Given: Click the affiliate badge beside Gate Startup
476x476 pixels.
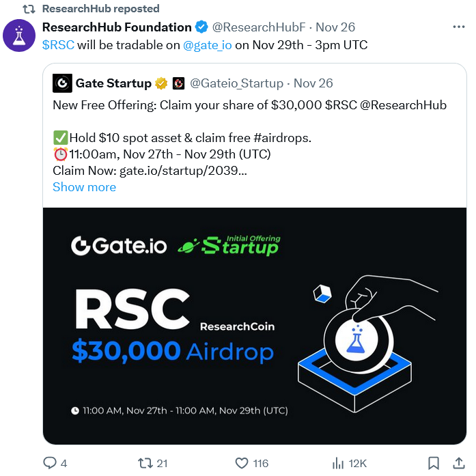Looking at the screenshot, I should tap(178, 83).
